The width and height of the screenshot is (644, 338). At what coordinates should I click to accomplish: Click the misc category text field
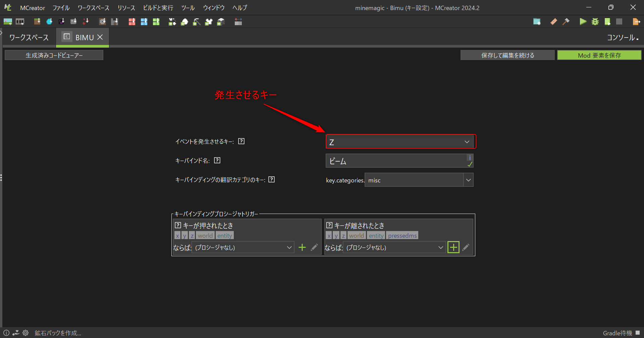pos(414,180)
